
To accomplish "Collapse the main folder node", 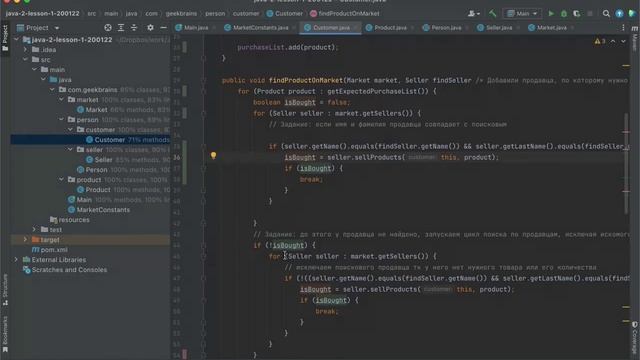I will (34, 69).
